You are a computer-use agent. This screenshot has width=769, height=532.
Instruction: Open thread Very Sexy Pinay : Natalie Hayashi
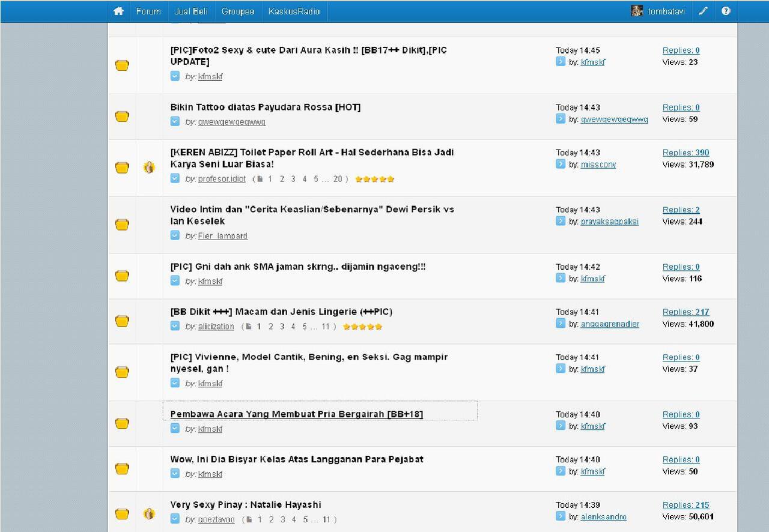point(246,504)
